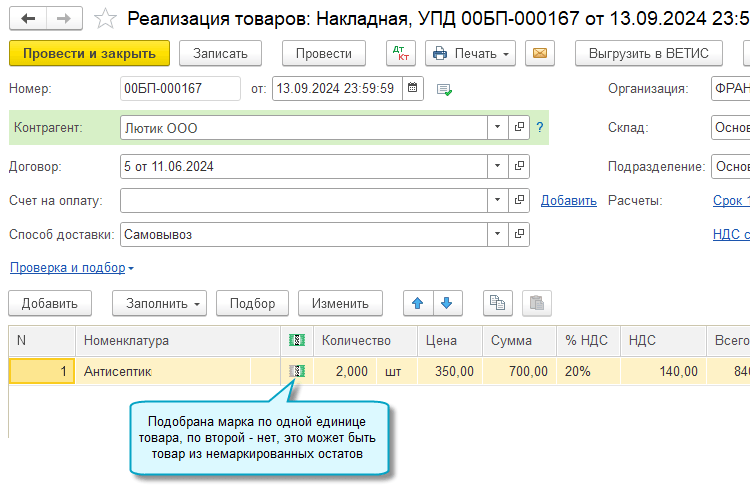
Task: Focus the Контрагент field Лютик ООО
Action: tap(304, 128)
